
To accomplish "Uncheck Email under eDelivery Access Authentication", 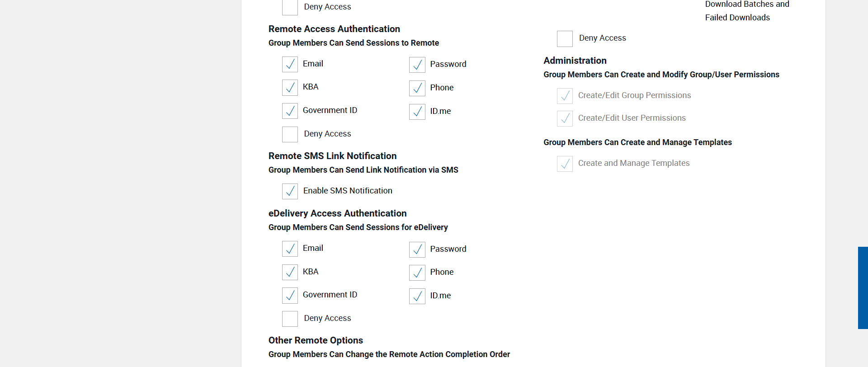I will (290, 249).
